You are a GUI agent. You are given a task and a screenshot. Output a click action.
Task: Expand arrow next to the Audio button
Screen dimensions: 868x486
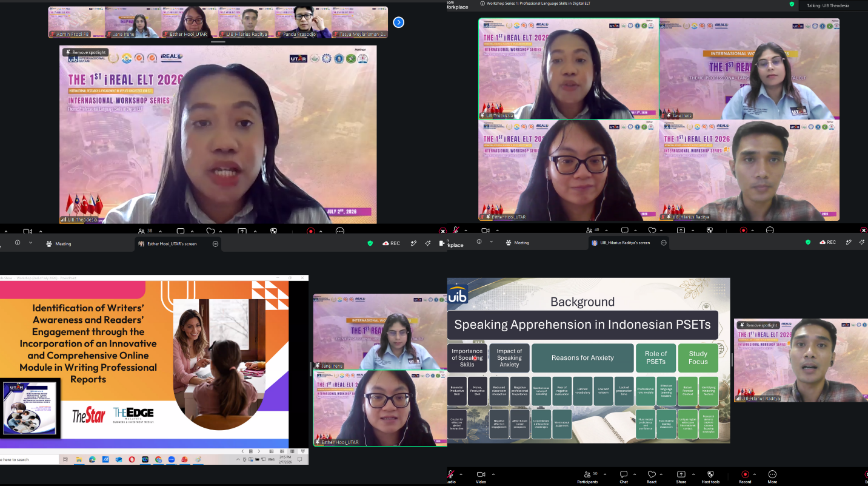[461, 474]
